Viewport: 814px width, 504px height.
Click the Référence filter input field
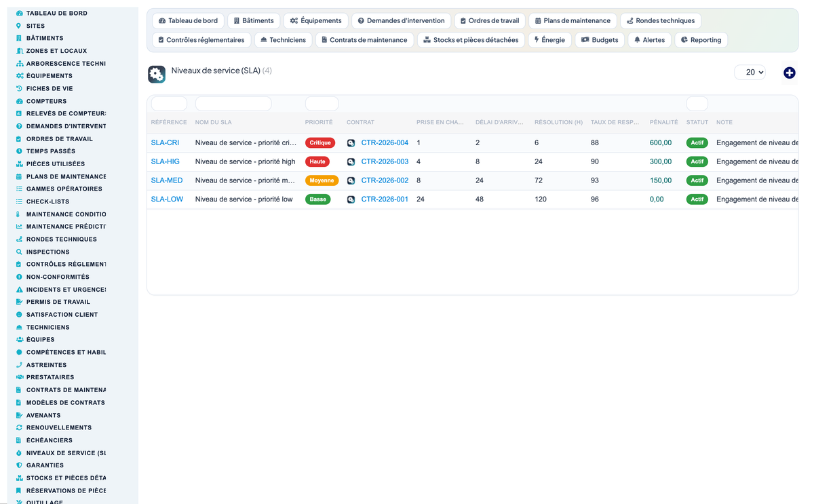tap(169, 104)
